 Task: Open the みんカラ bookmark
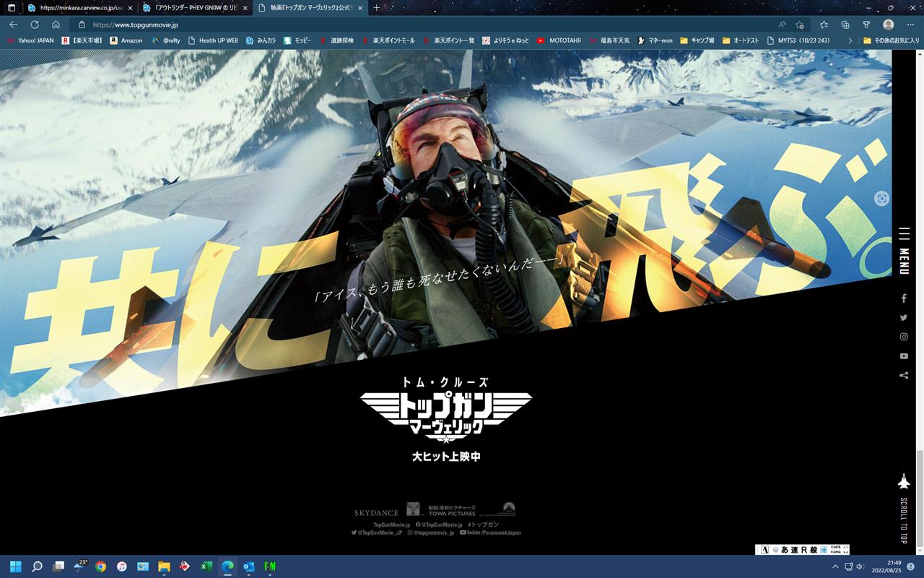[x=261, y=40]
